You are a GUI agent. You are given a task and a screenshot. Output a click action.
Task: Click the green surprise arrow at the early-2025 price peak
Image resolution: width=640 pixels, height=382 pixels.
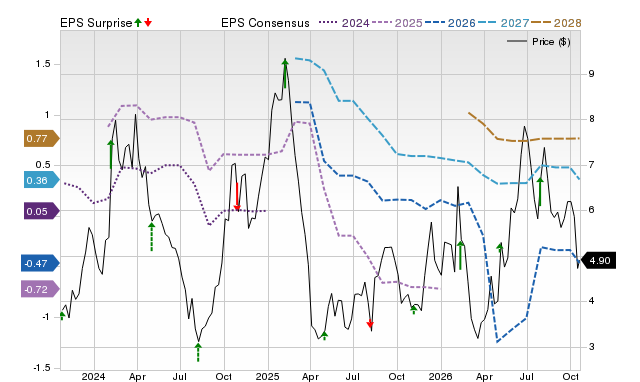click(x=285, y=73)
